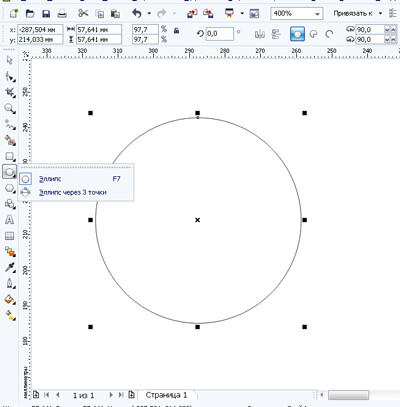400x407 pixels.
Task: Select the Table tool
Action: tap(10, 236)
